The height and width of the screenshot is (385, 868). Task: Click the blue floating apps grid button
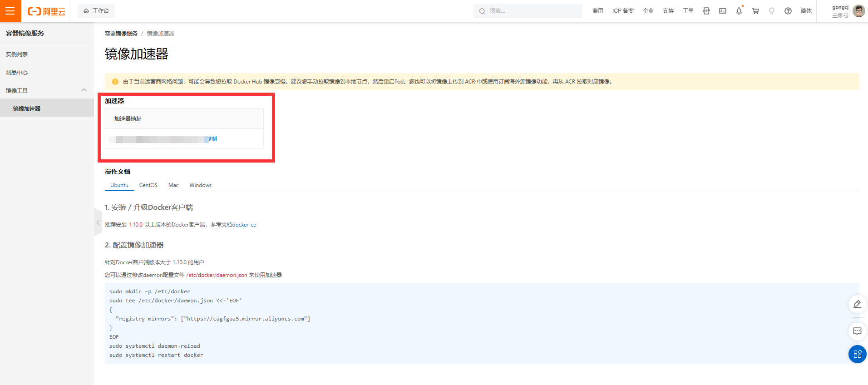(857, 354)
